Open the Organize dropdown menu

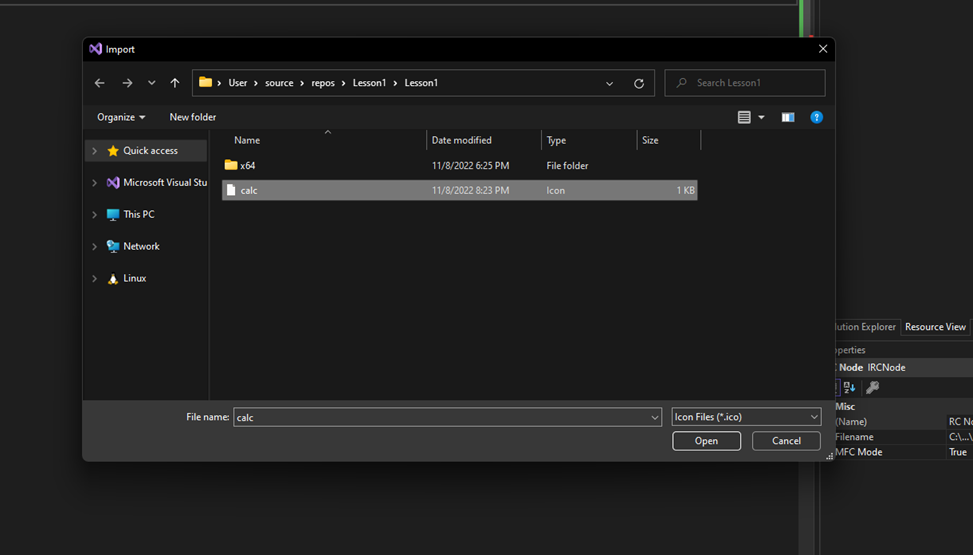pos(121,117)
